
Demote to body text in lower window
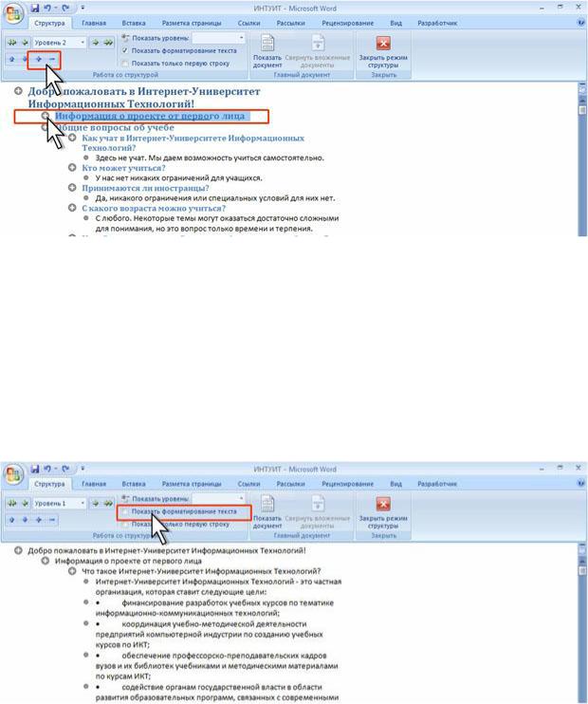click(108, 503)
